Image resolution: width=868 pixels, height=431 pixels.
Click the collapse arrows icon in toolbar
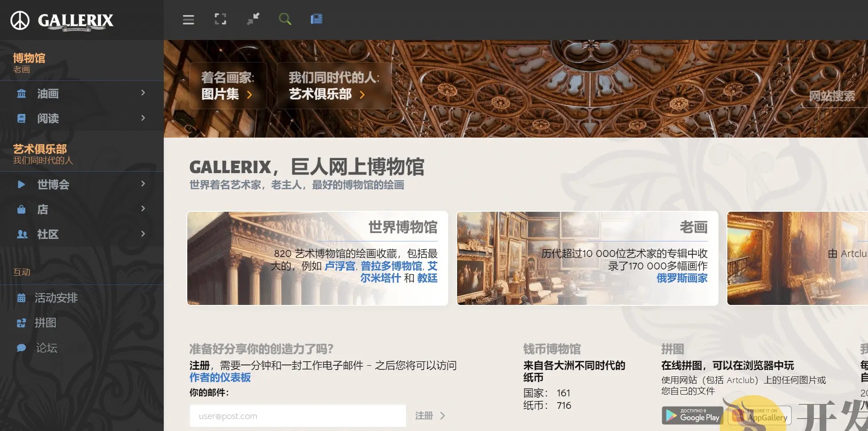pos(253,19)
